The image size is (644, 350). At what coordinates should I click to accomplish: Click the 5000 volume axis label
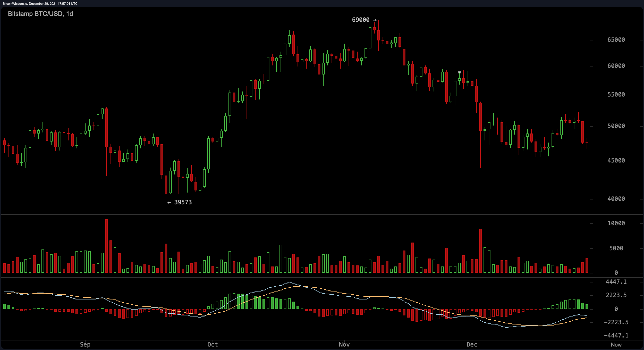click(x=616, y=248)
